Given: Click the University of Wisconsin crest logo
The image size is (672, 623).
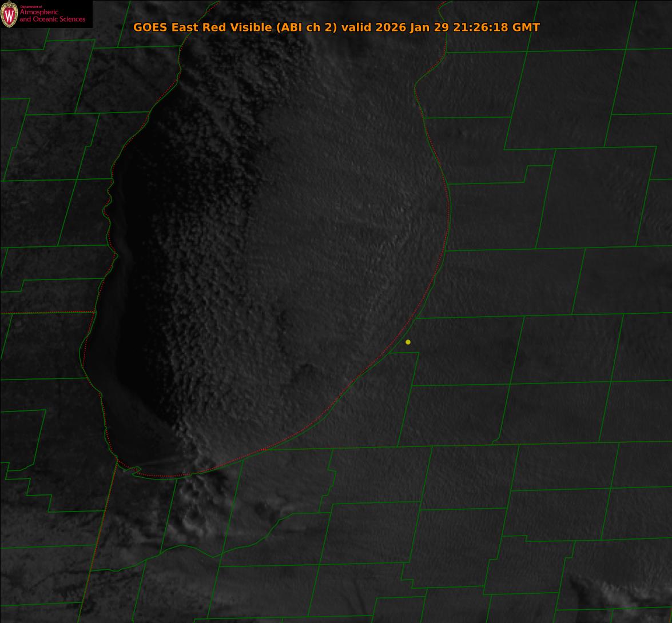Looking at the screenshot, I should click(9, 14).
